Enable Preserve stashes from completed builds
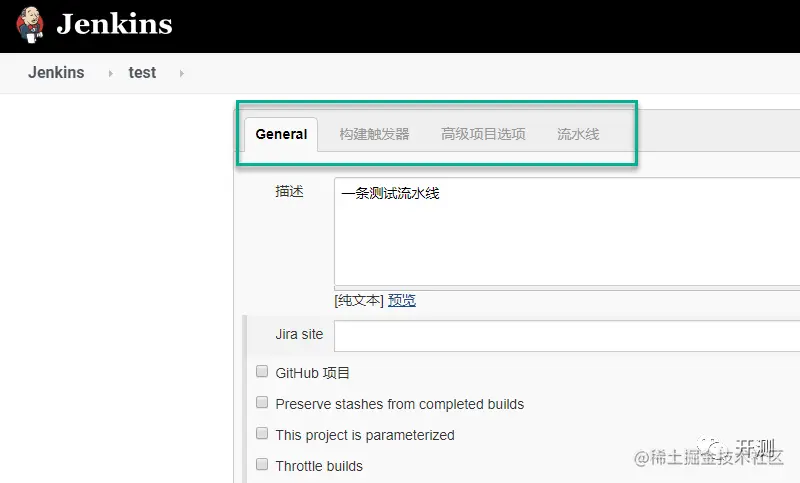This screenshot has width=800, height=483. coord(262,402)
